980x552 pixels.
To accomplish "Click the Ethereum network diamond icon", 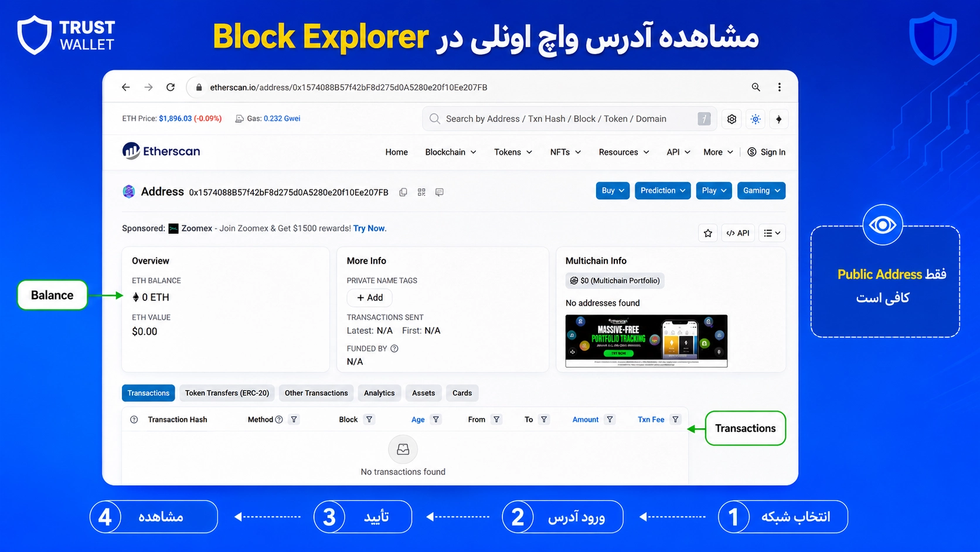I will coord(779,119).
